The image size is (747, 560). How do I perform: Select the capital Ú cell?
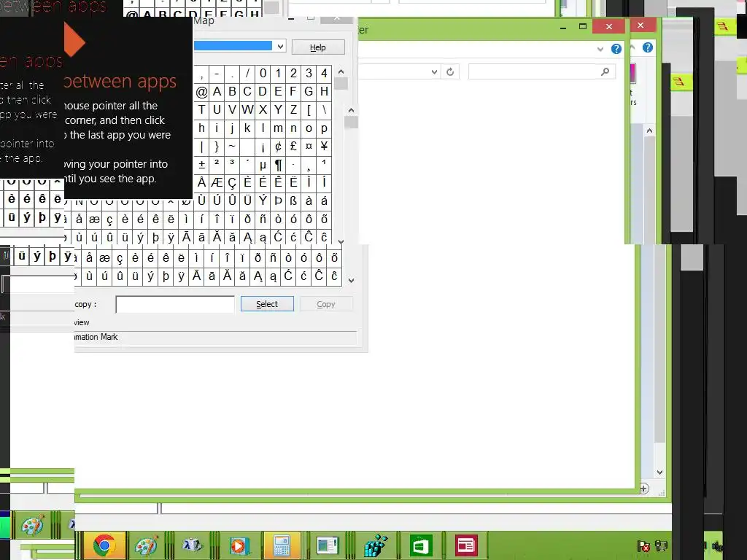[x=217, y=201]
